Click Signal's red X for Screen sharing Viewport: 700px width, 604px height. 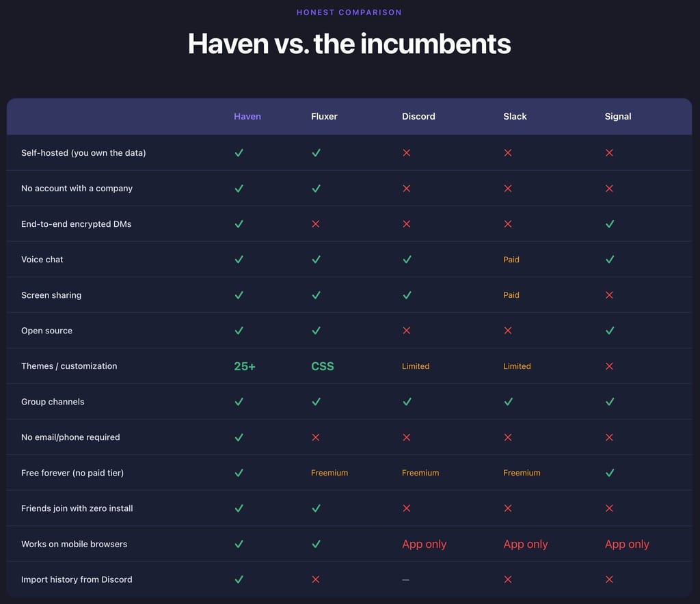609,295
